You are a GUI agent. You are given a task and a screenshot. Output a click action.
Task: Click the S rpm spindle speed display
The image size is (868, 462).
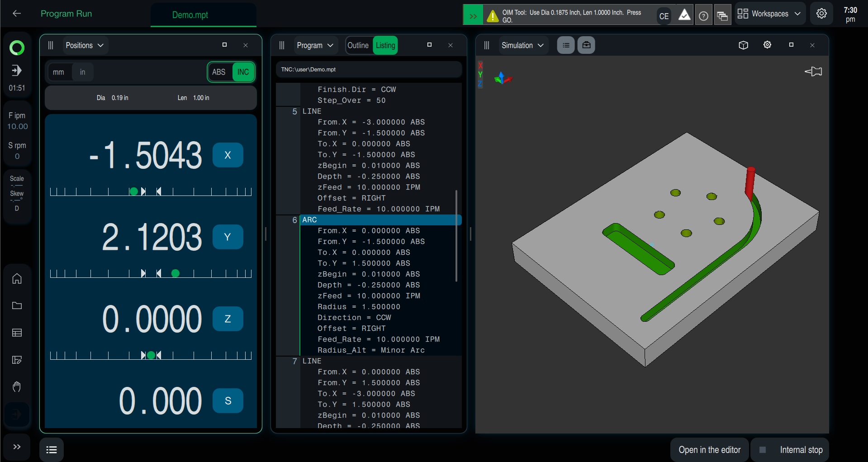17,151
